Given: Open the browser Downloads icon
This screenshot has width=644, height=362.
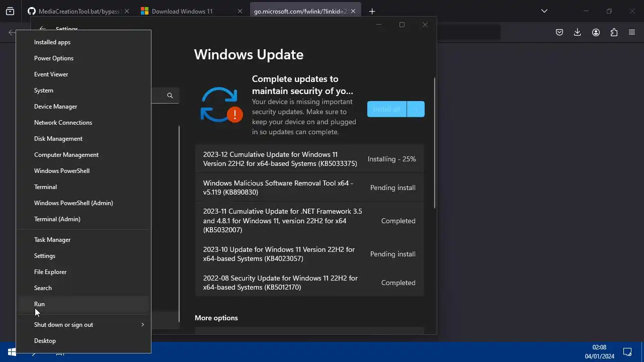Looking at the screenshot, I should tap(577, 32).
